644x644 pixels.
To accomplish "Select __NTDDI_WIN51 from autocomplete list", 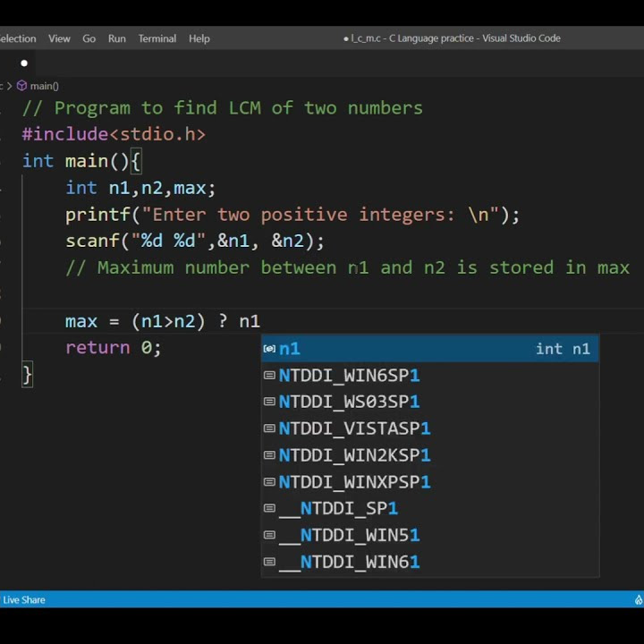I will 430,535.
